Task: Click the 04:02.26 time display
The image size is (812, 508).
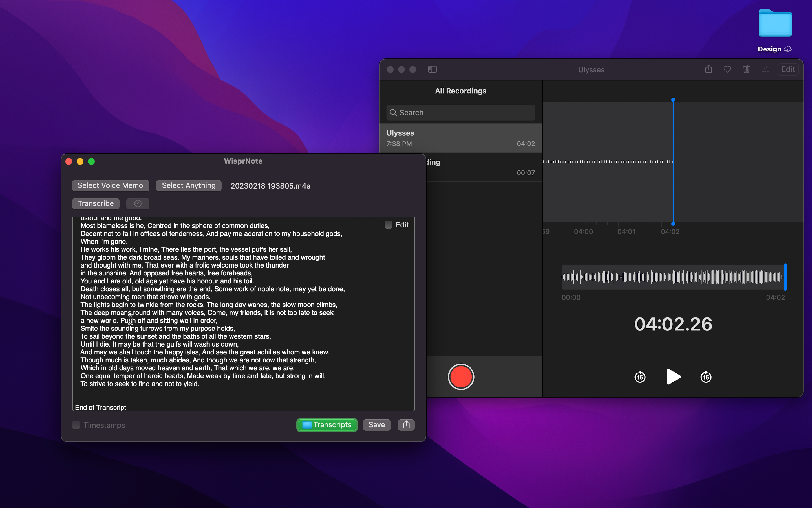Action: pyautogui.click(x=673, y=324)
